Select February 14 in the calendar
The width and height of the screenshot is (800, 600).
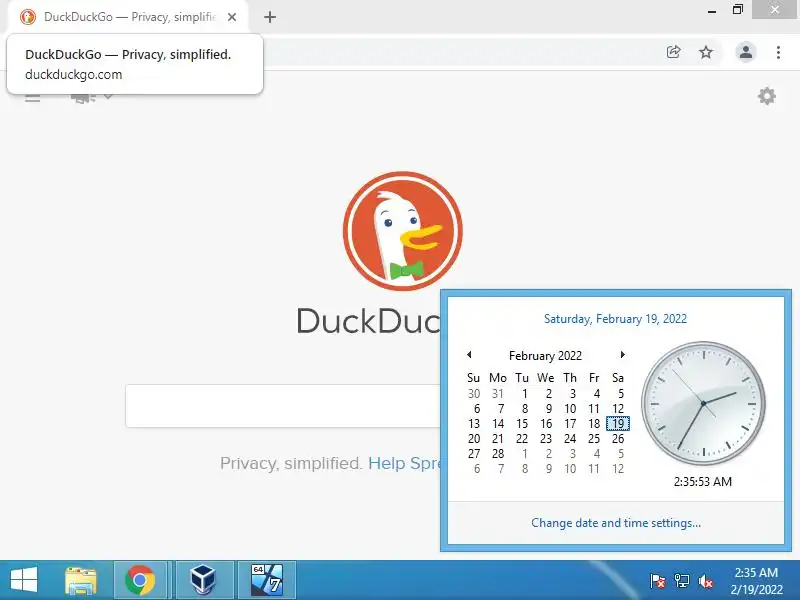tap(498, 423)
